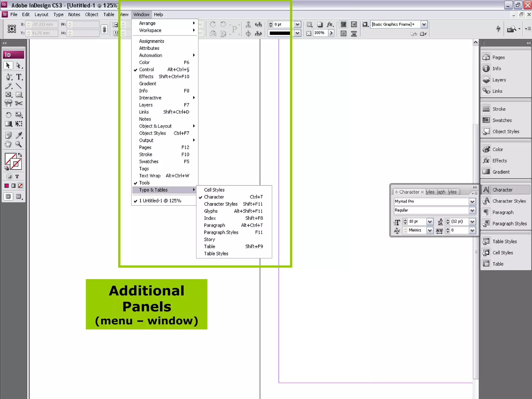
Task: Open the Basic Graphics Frame style dropdown
Action: tap(424, 24)
